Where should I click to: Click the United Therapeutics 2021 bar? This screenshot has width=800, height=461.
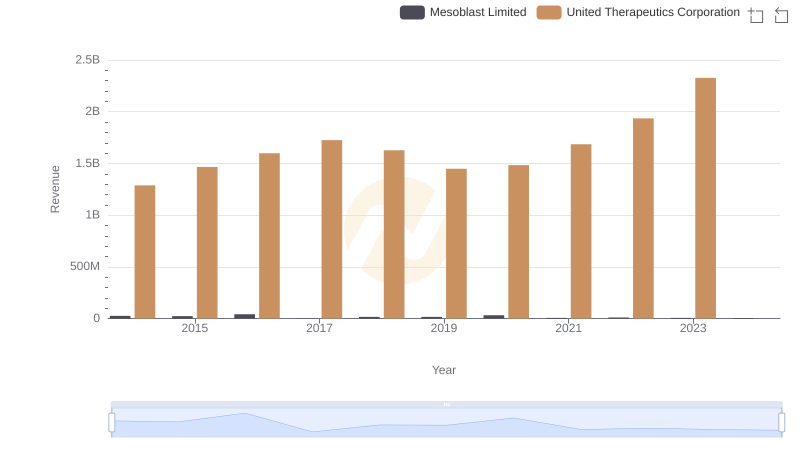(x=581, y=232)
